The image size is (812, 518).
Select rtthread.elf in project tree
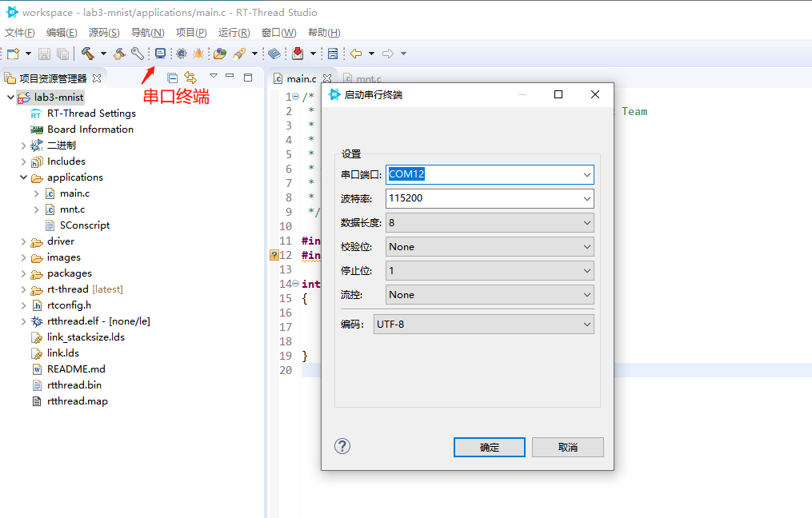click(x=98, y=321)
